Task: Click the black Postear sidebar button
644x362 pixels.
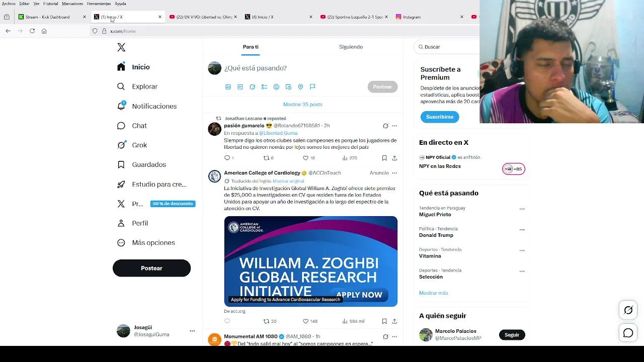Action: (x=151, y=268)
